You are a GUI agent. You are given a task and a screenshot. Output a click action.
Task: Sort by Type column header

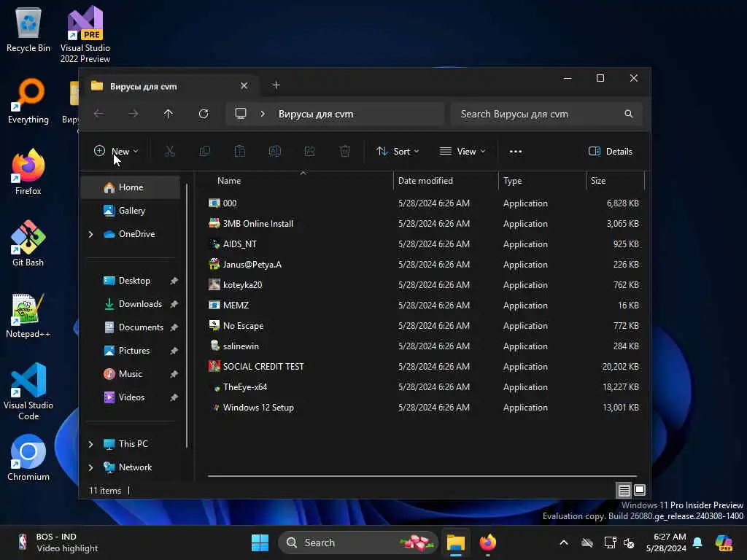coord(542,181)
